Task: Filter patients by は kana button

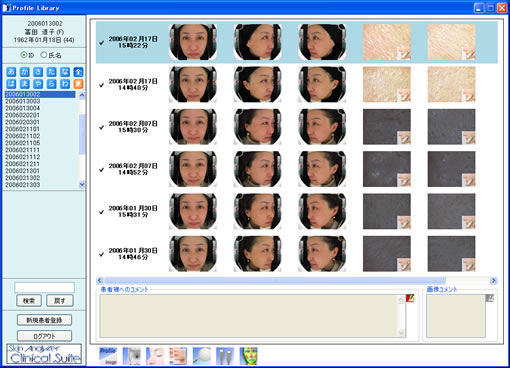Action: pos(11,84)
